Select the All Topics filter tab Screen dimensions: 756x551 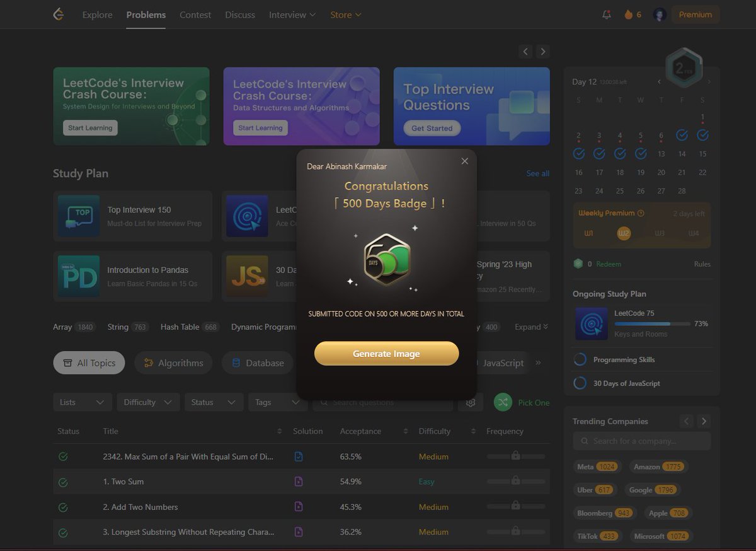89,362
